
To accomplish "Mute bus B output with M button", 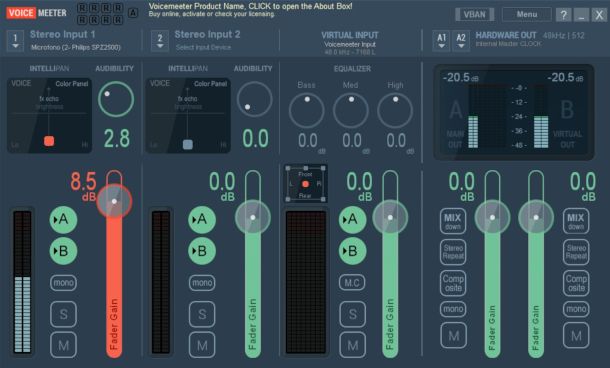I will (576, 335).
